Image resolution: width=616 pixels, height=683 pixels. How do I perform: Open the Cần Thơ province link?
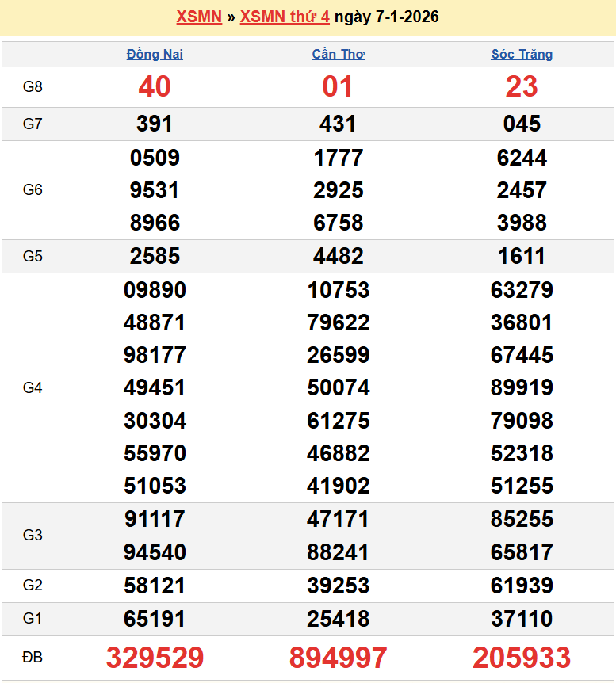coord(339,54)
